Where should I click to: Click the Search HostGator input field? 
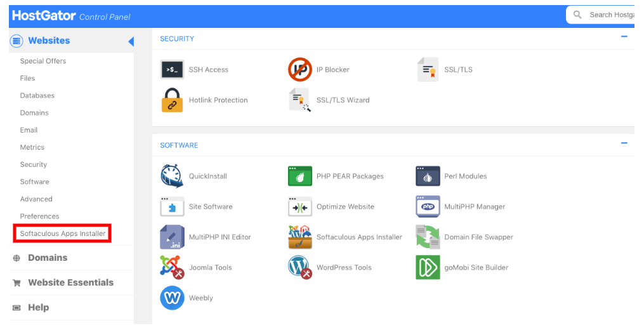pyautogui.click(x=600, y=15)
